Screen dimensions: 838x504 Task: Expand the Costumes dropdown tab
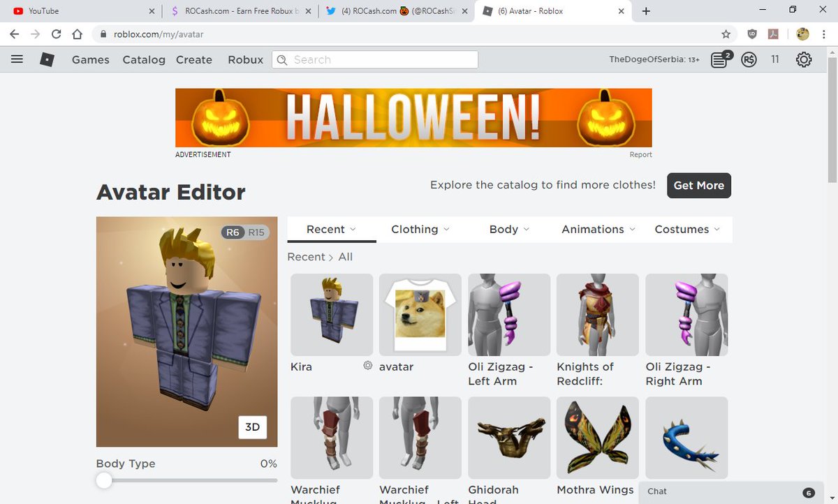coord(688,230)
